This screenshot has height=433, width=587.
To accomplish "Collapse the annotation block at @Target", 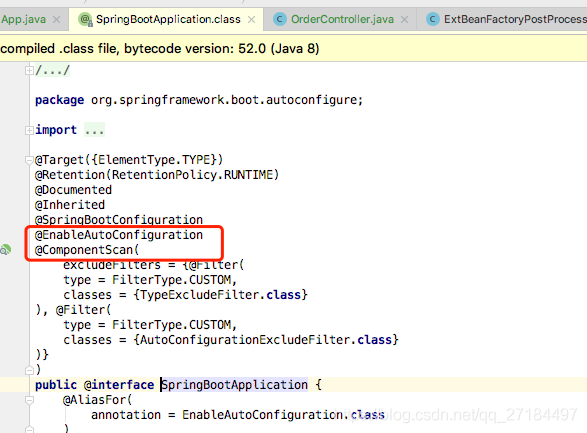I will pos(29,160).
